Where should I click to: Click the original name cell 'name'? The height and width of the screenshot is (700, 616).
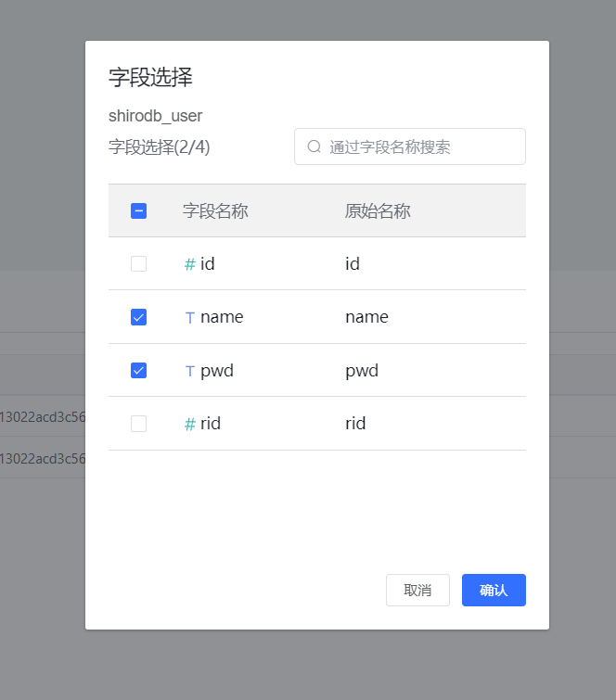click(366, 317)
